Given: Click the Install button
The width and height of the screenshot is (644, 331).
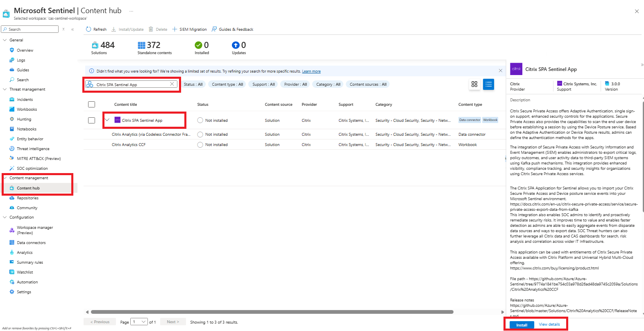Looking at the screenshot, I should [522, 325].
